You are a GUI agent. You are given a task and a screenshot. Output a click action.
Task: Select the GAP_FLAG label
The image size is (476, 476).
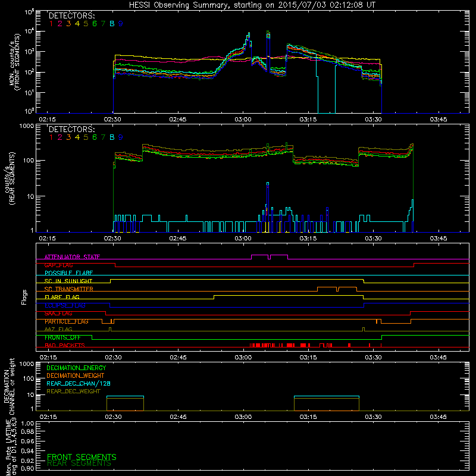(x=58, y=265)
